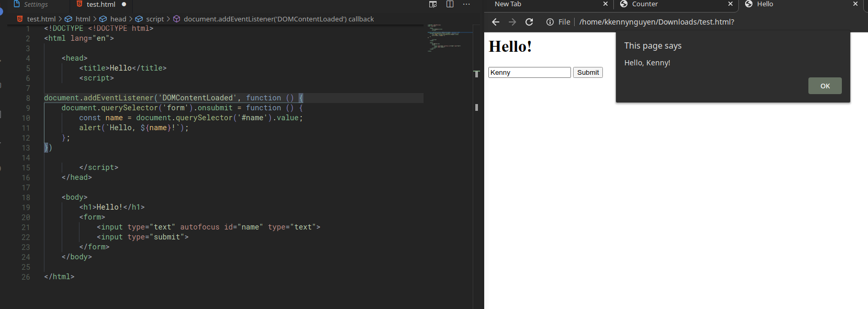Click the Hello! page heading
This screenshot has height=309, width=868.
510,47
